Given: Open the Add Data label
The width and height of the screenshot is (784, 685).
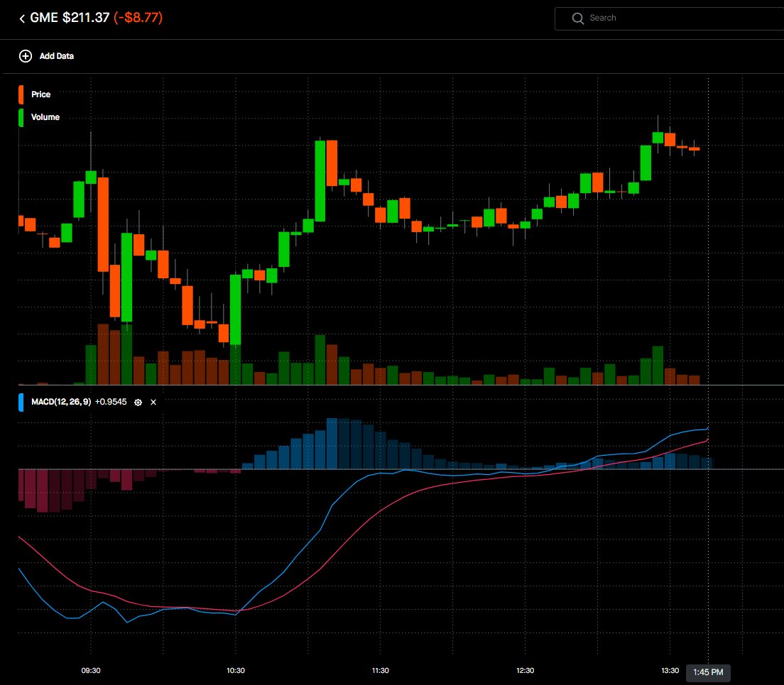Looking at the screenshot, I should point(57,56).
